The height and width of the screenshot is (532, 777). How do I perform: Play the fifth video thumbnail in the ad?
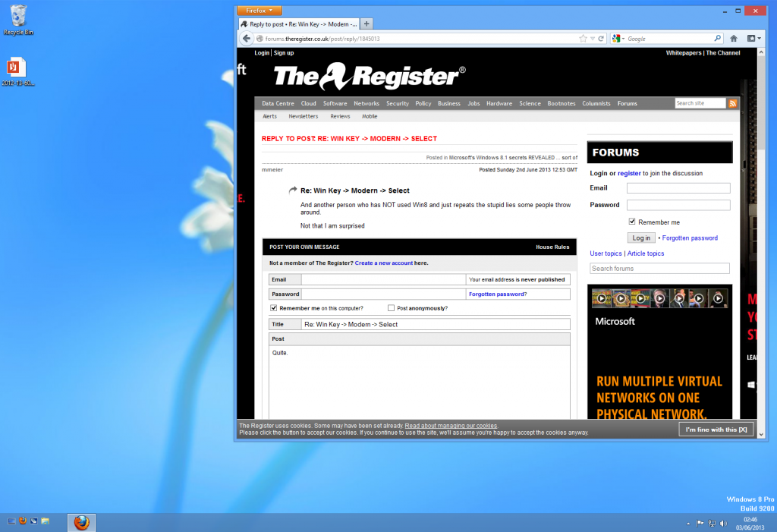(679, 298)
